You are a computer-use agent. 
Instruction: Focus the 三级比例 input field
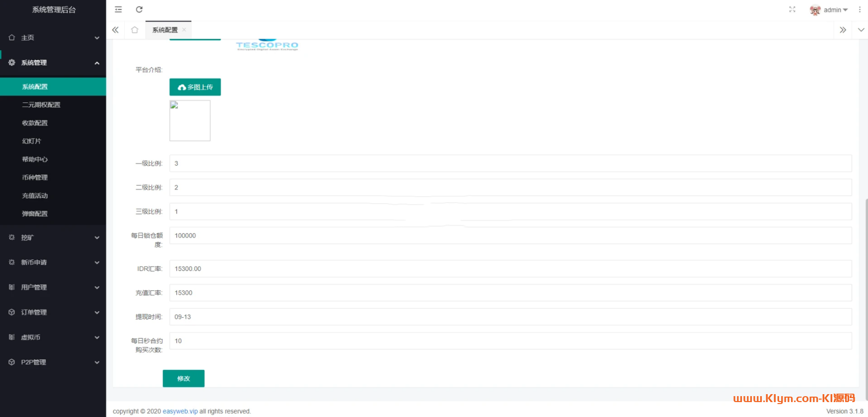coord(510,211)
